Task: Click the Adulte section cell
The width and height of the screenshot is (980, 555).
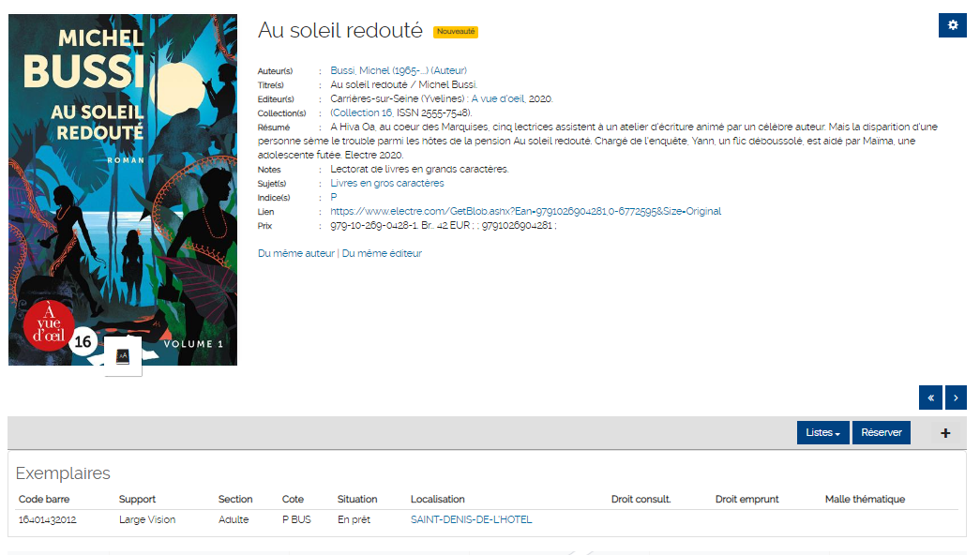Action: coord(234,519)
